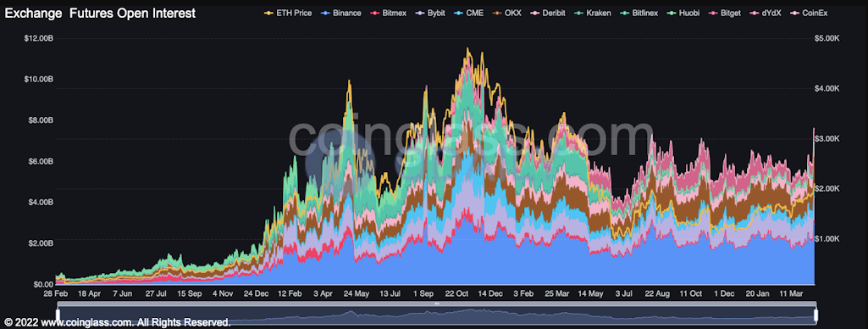The image size is (868, 329).
Task: Click the $5.00K price axis label
Action: (x=827, y=38)
